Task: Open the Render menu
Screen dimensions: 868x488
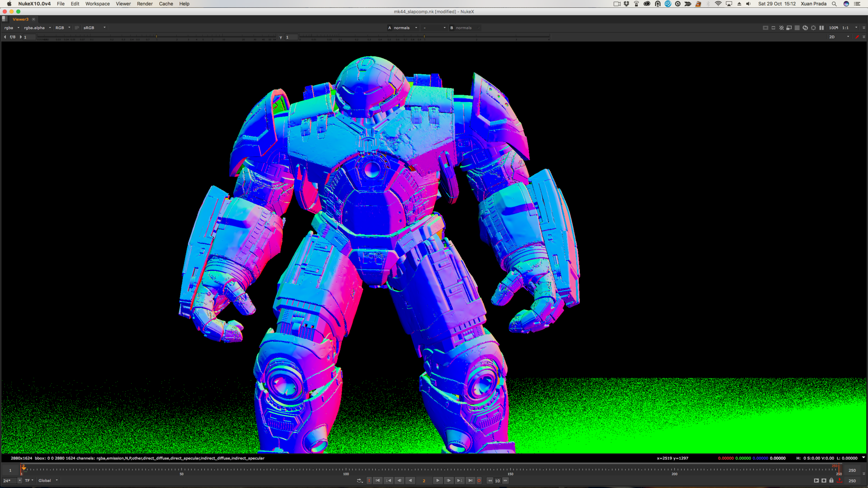Action: [145, 4]
